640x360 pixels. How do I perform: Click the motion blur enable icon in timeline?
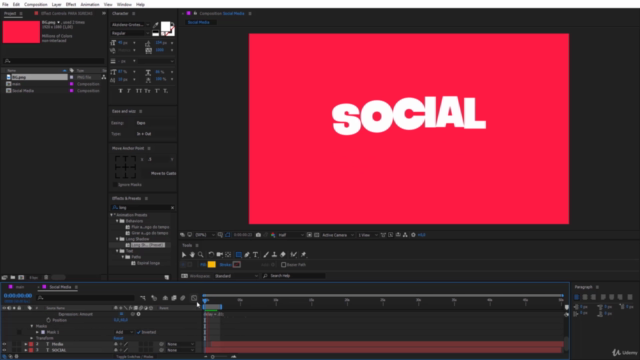183,298
